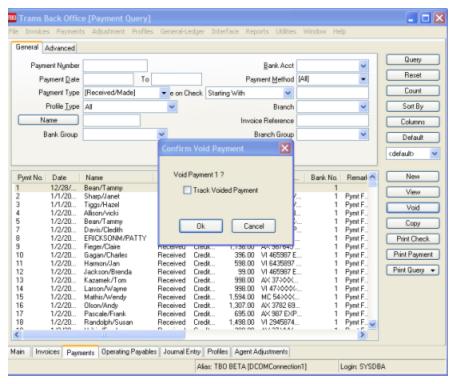Click the Payment Date To field

tap(176, 79)
